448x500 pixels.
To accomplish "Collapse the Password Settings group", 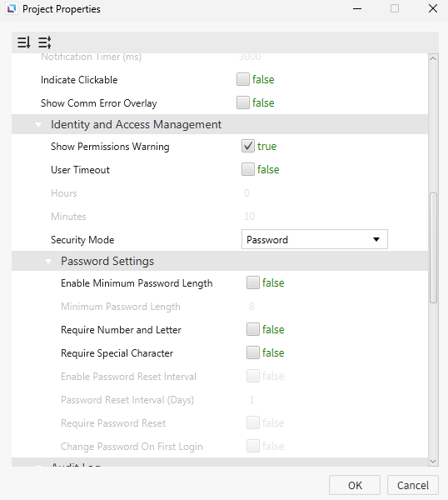I will click(48, 262).
